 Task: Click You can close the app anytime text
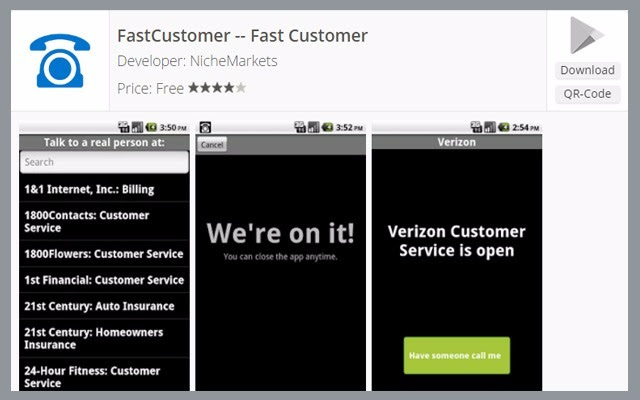coord(280,257)
